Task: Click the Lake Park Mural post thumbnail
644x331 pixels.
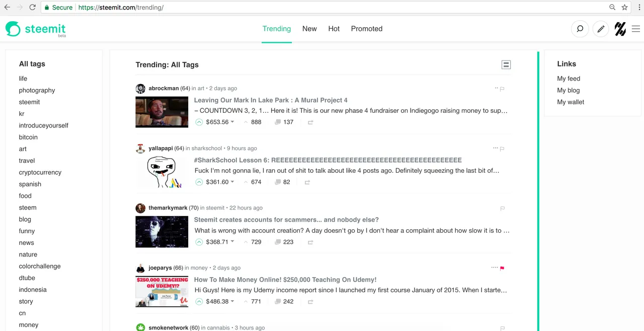Action: pyautogui.click(x=162, y=112)
